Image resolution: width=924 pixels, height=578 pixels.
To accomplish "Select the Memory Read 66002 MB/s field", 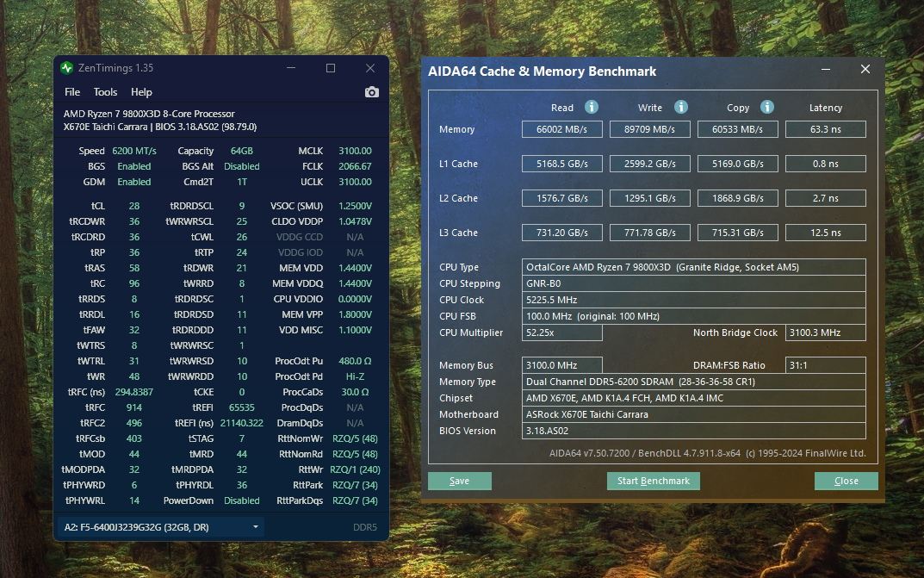I will point(562,129).
